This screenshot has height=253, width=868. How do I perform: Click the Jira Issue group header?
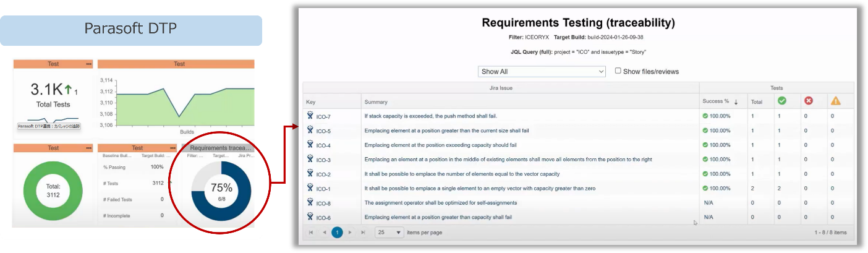coord(501,88)
